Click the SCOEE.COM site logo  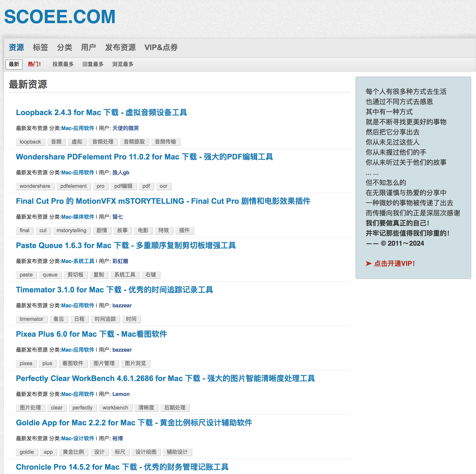[x=60, y=17]
